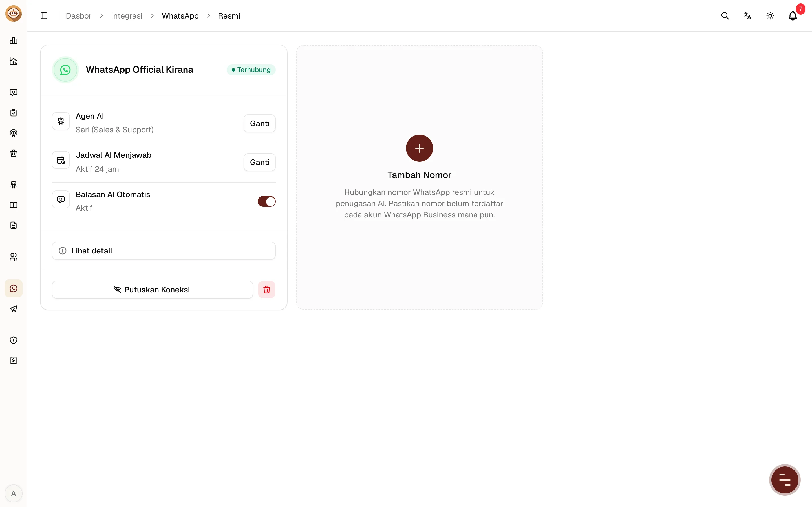This screenshot has width=812, height=507.
Task: Open the WhatsApp integration sidebar icon
Action: click(x=14, y=288)
